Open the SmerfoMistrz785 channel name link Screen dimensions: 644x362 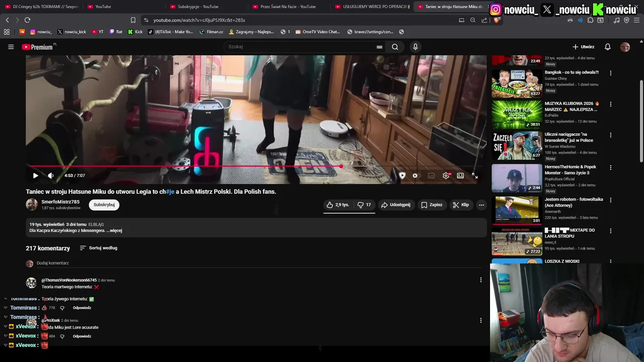[60, 202]
